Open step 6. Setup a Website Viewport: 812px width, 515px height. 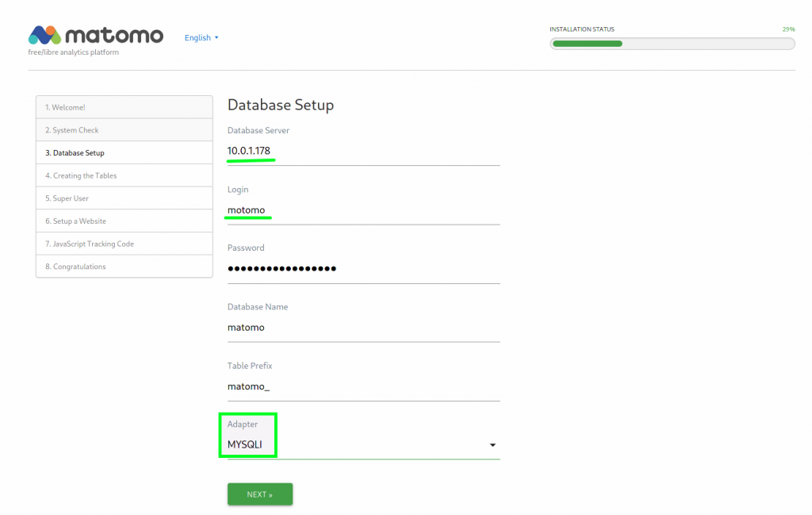(x=124, y=221)
